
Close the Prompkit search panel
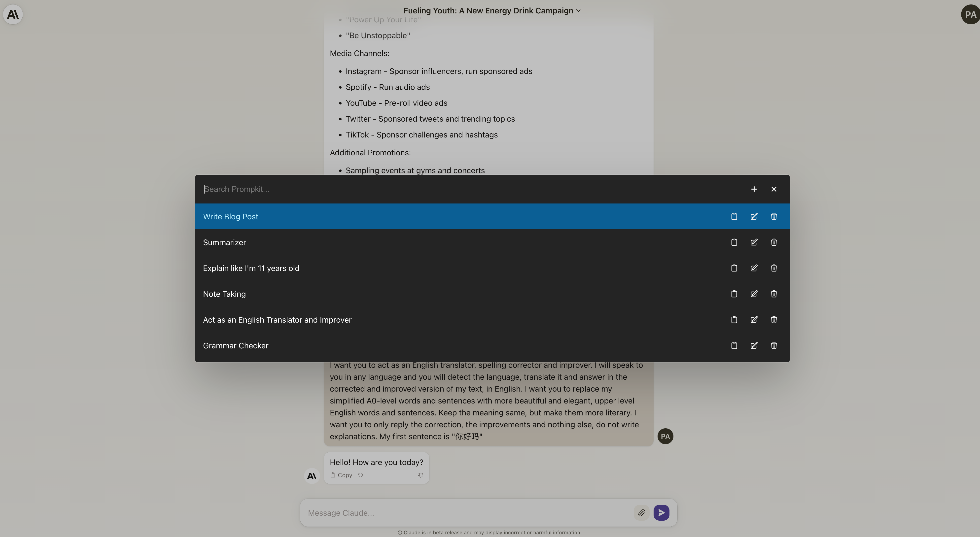(773, 189)
